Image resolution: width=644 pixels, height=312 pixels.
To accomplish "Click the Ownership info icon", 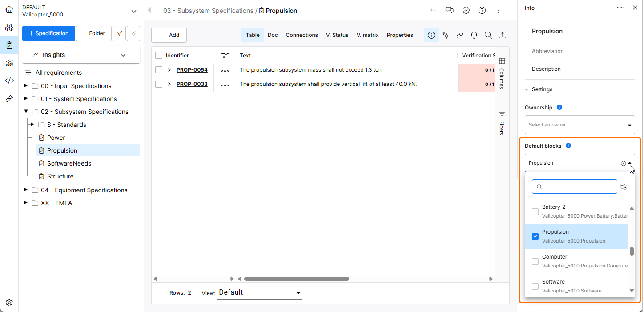I will tap(559, 107).
